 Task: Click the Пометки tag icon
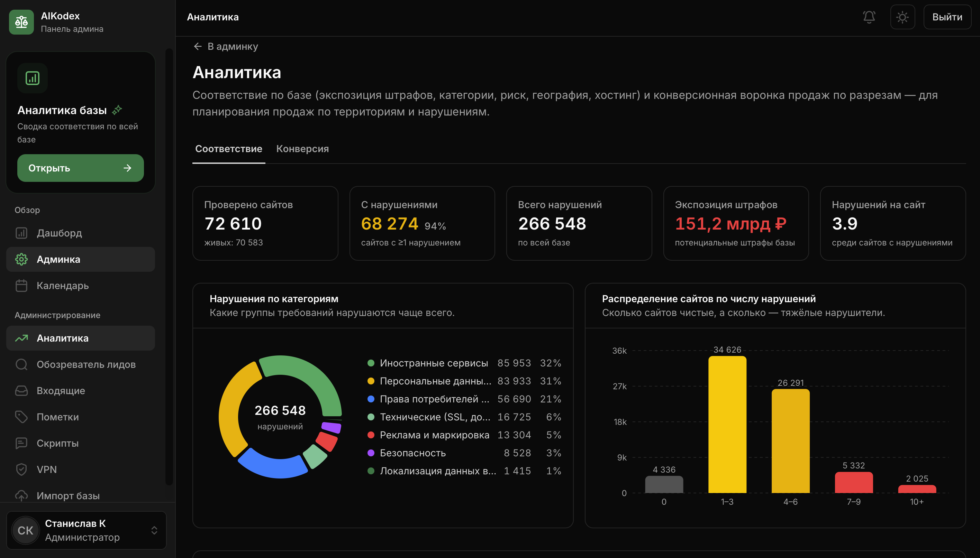[x=21, y=417]
